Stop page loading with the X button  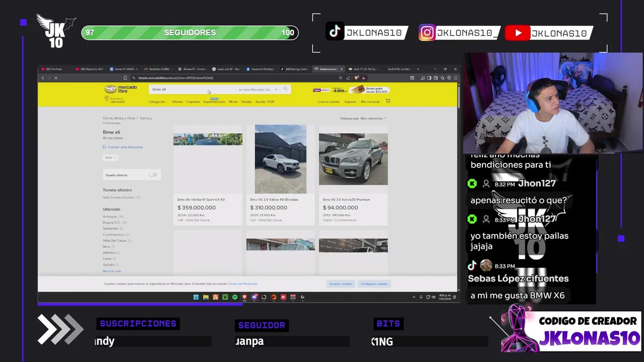coord(56,78)
